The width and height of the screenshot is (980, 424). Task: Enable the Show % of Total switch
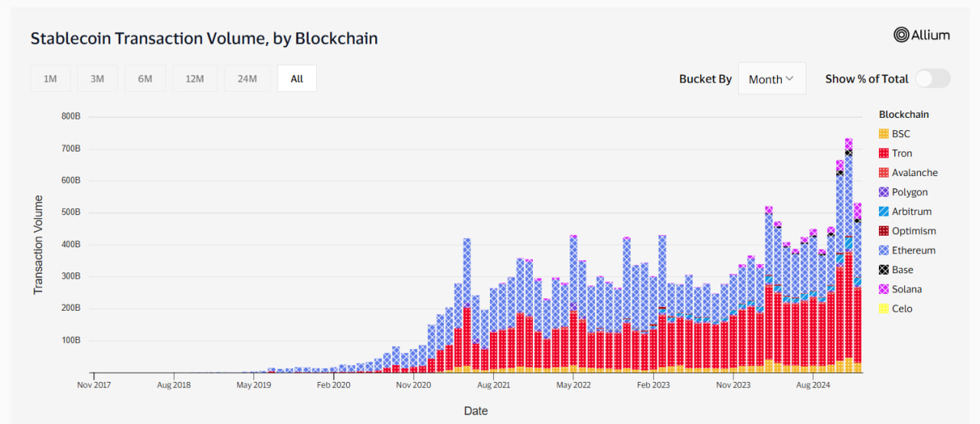[933, 79]
